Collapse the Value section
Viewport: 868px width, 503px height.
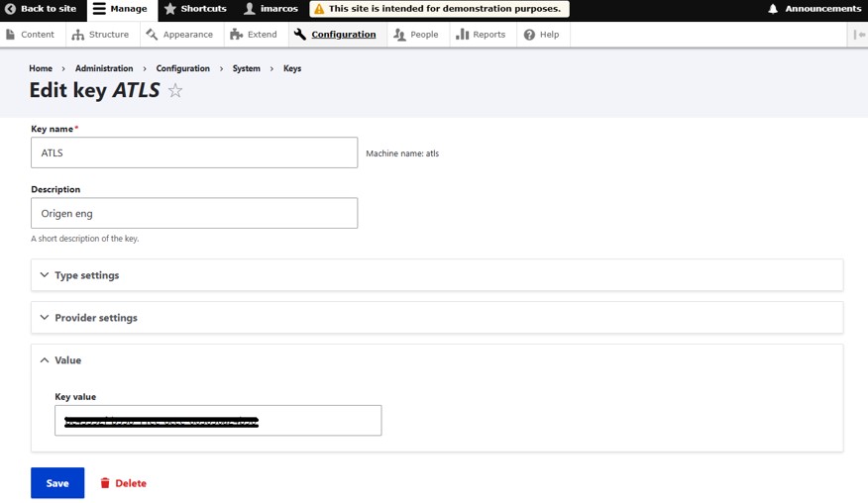click(x=67, y=360)
